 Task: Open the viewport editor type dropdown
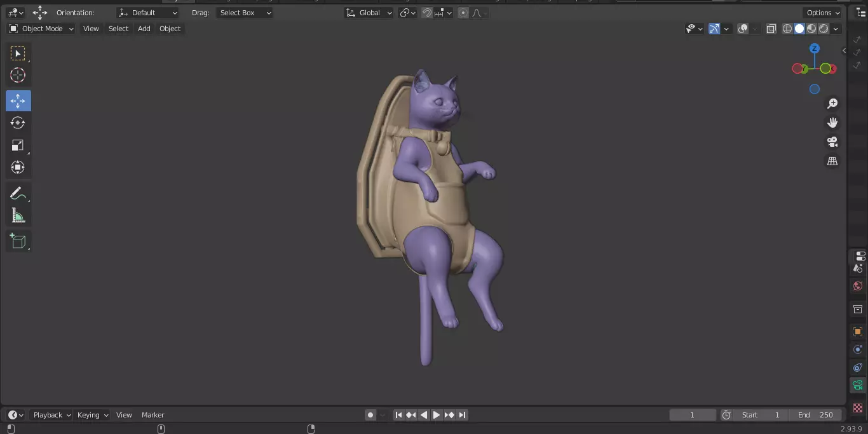coord(15,13)
